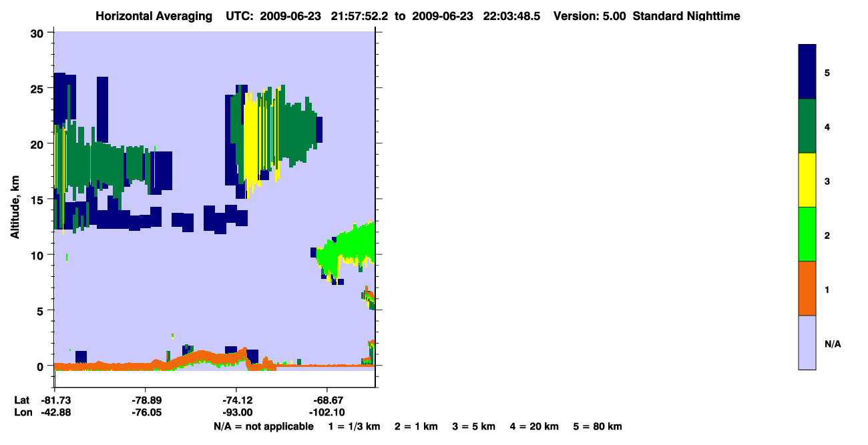Click the lavender N/A color swatch
Image resolution: width=868 pixels, height=445 pixels.
coord(807,342)
